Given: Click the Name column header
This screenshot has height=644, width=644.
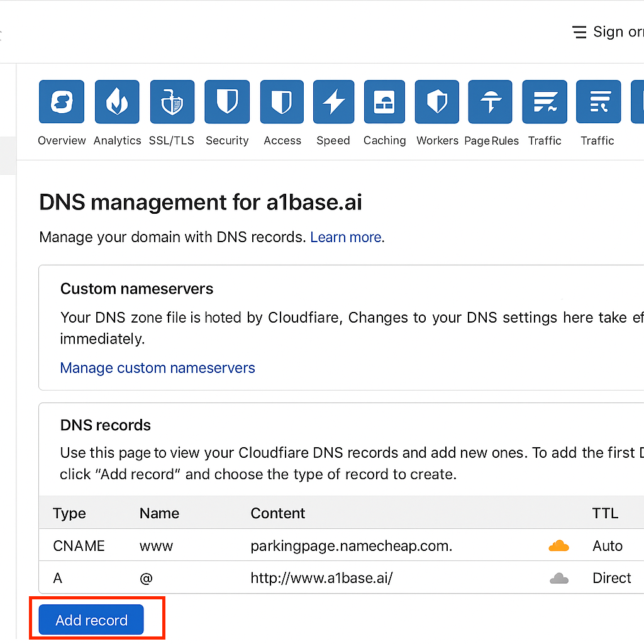Looking at the screenshot, I should pyautogui.click(x=159, y=513).
